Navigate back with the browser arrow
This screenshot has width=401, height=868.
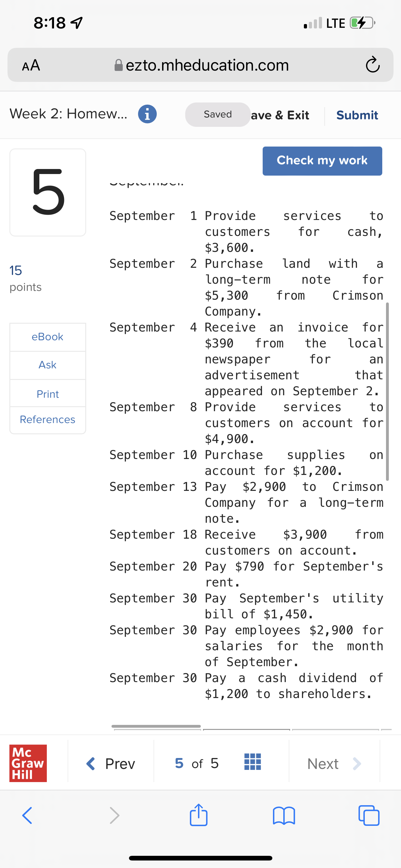pyautogui.click(x=27, y=816)
